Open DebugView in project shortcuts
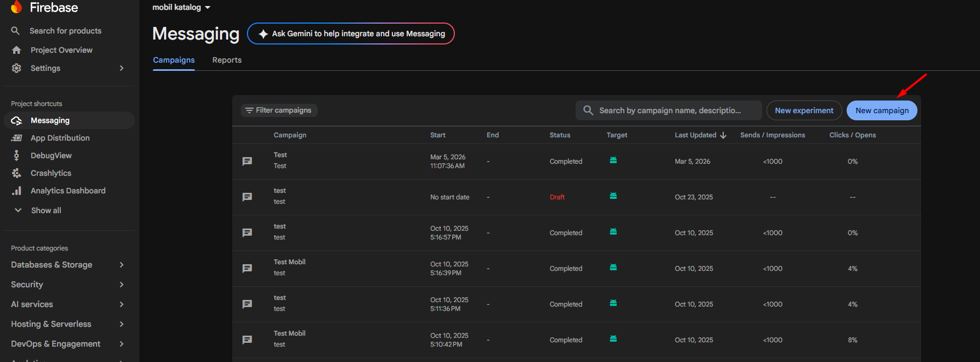Screen dimensions: 980x362 tap(51, 155)
